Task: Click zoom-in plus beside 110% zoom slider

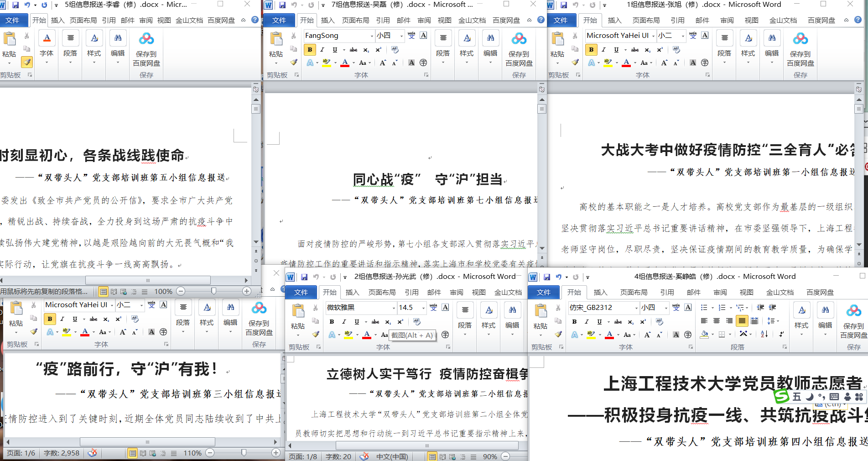Action: click(x=275, y=453)
